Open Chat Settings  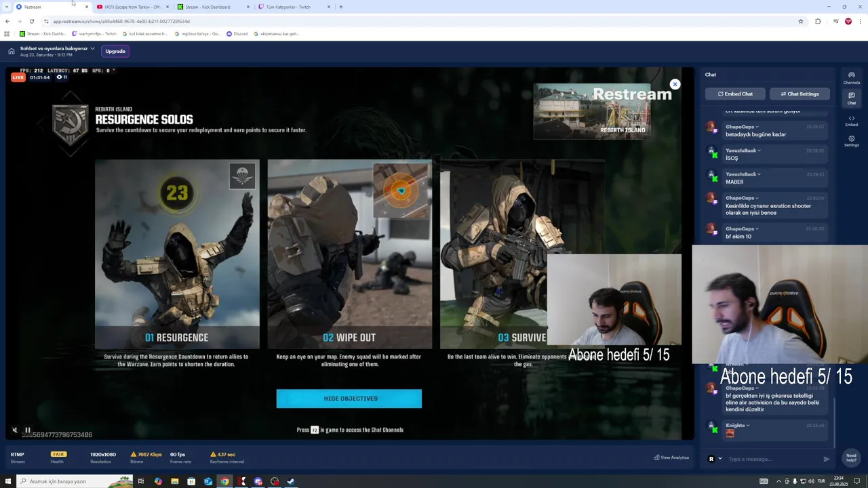[800, 94]
